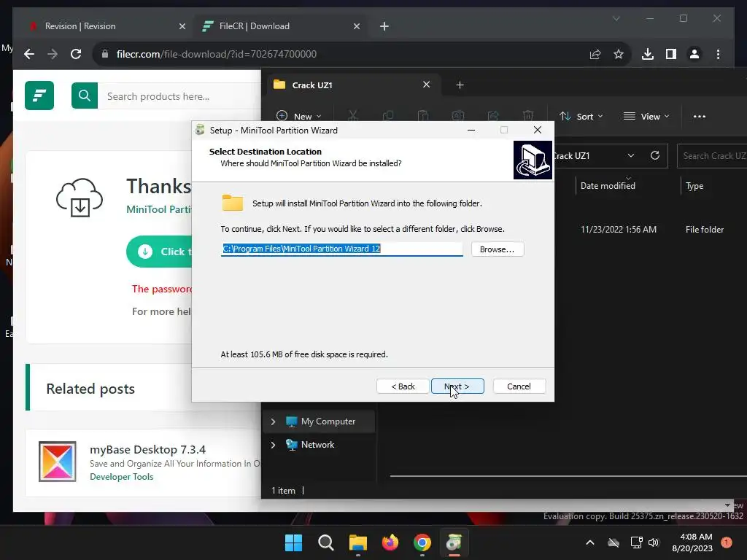Click the Search products field on FileCR

coord(181,96)
